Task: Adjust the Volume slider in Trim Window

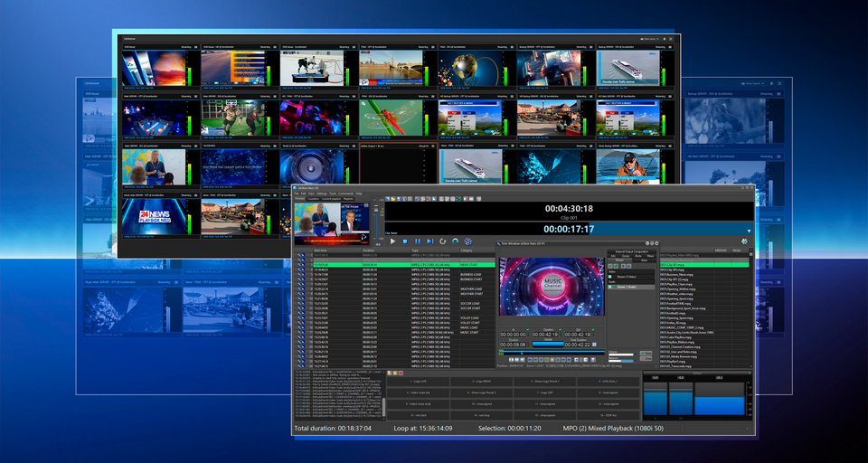Action: (x=620, y=354)
